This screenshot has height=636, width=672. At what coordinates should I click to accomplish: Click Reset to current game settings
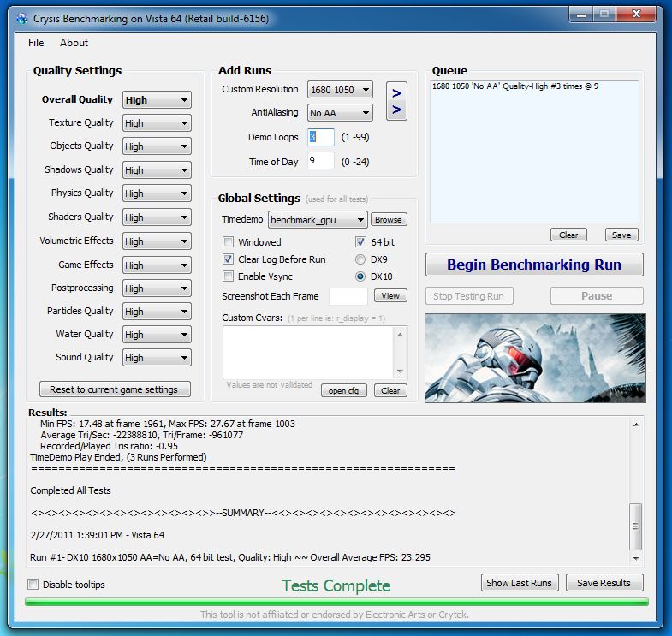[x=115, y=389]
